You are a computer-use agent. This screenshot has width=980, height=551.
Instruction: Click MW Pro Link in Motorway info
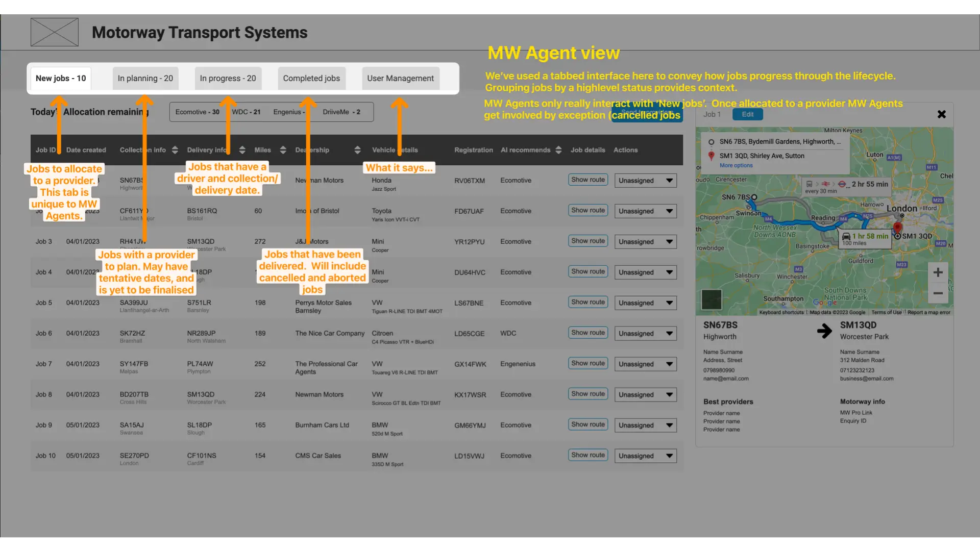coord(856,413)
